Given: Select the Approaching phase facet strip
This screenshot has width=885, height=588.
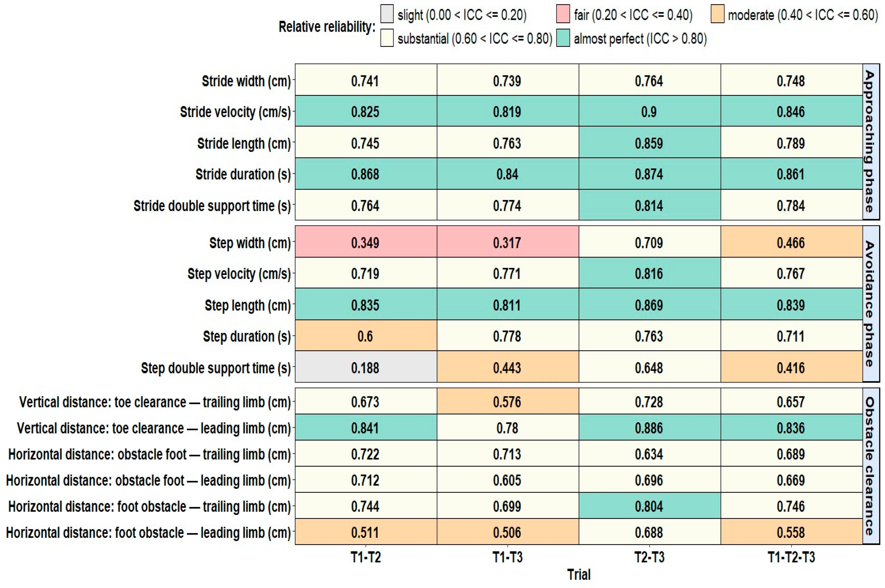Looking at the screenshot, I should [871, 142].
